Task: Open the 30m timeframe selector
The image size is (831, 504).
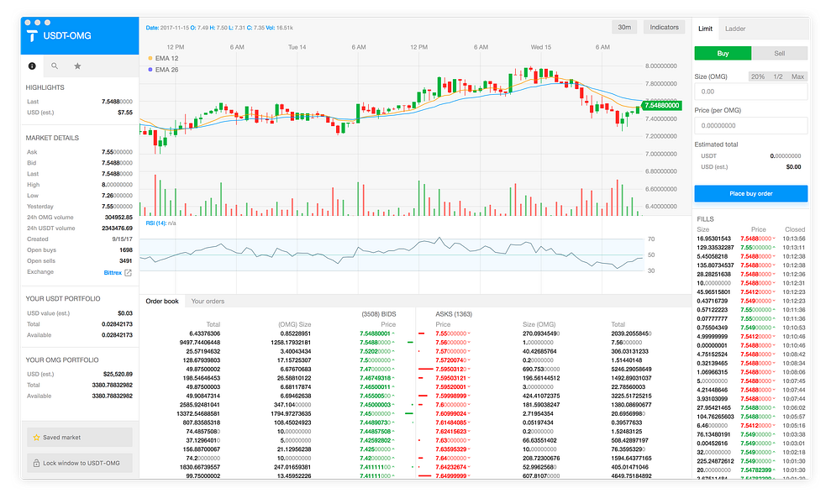Action: tap(624, 28)
